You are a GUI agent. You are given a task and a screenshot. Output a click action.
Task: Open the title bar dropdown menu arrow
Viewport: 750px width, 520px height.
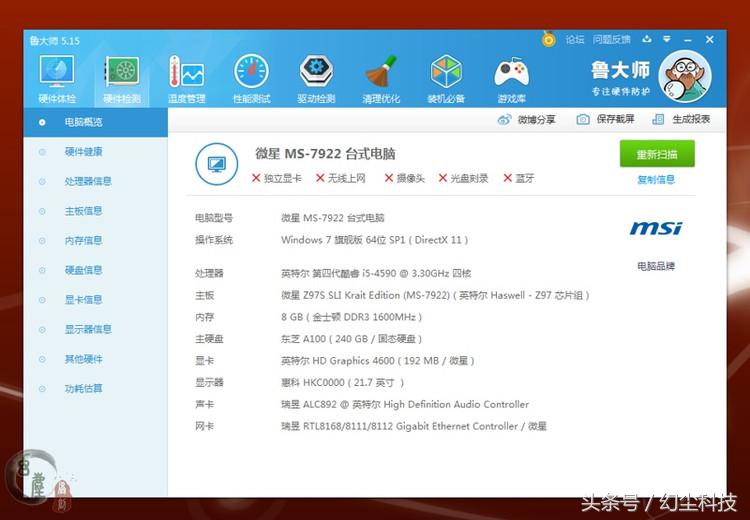[x=667, y=39]
